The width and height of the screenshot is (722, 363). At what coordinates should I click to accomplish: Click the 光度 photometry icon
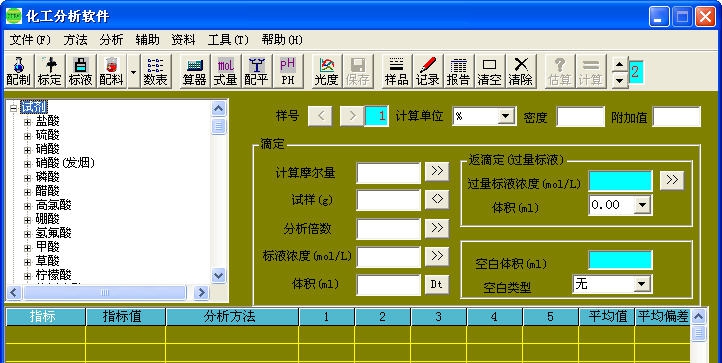[326, 71]
